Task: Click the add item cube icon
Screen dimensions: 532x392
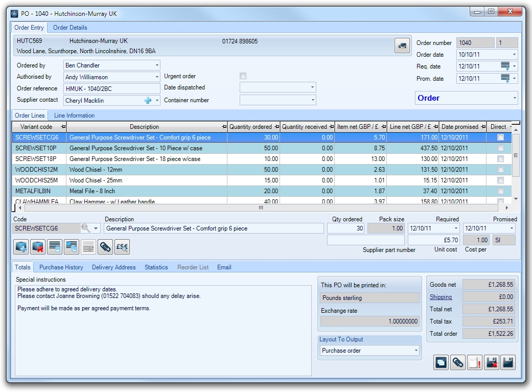Action: coord(21,247)
